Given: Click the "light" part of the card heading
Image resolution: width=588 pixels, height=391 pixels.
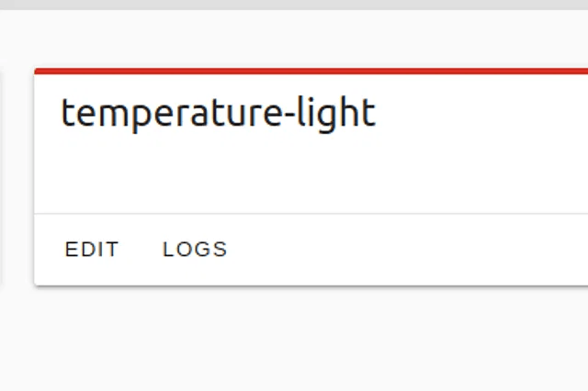Looking at the screenshot, I should 344,114.
